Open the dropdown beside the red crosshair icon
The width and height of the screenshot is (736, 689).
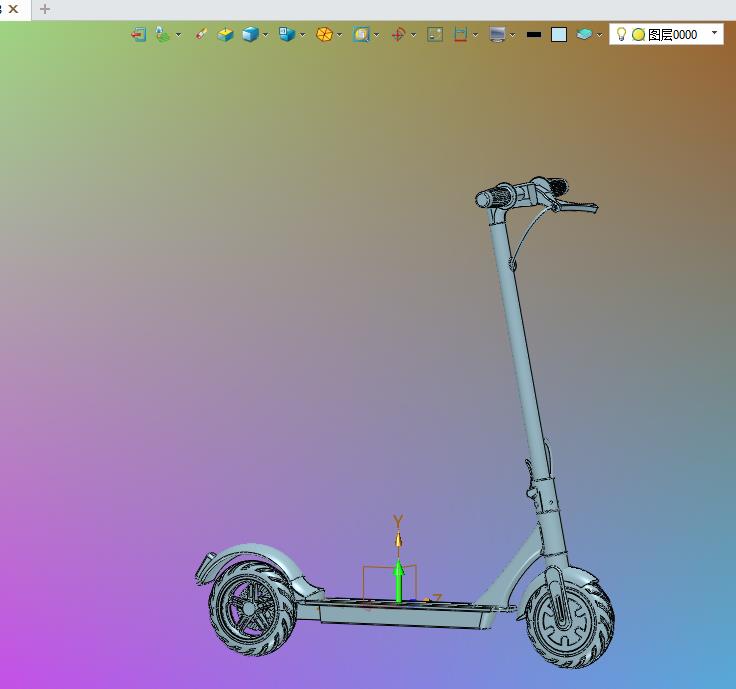tap(414, 35)
